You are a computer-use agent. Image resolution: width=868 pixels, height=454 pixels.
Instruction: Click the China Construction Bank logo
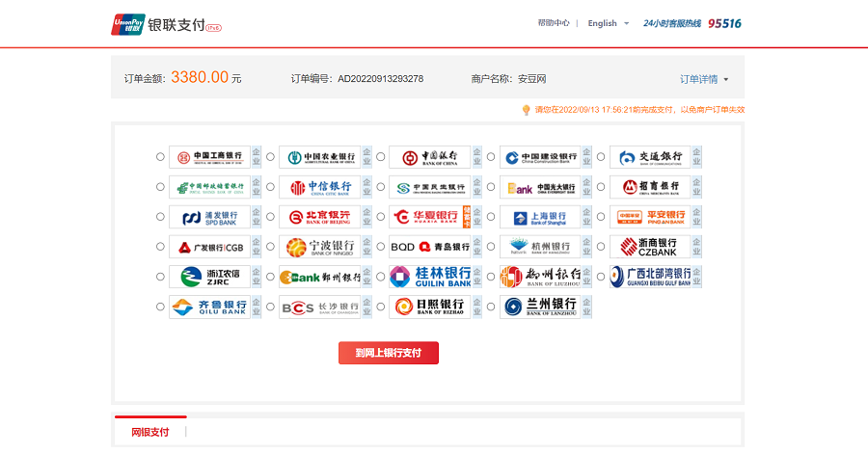(541, 157)
